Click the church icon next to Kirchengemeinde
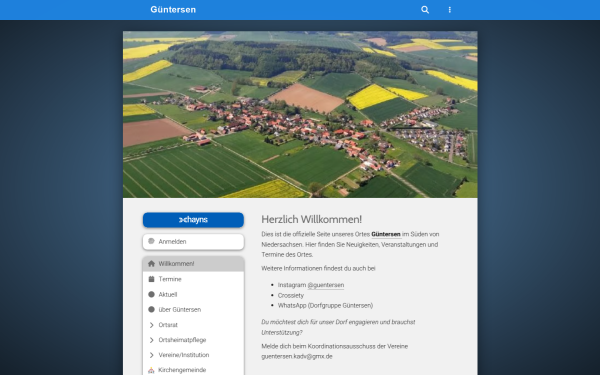 pos(151,370)
